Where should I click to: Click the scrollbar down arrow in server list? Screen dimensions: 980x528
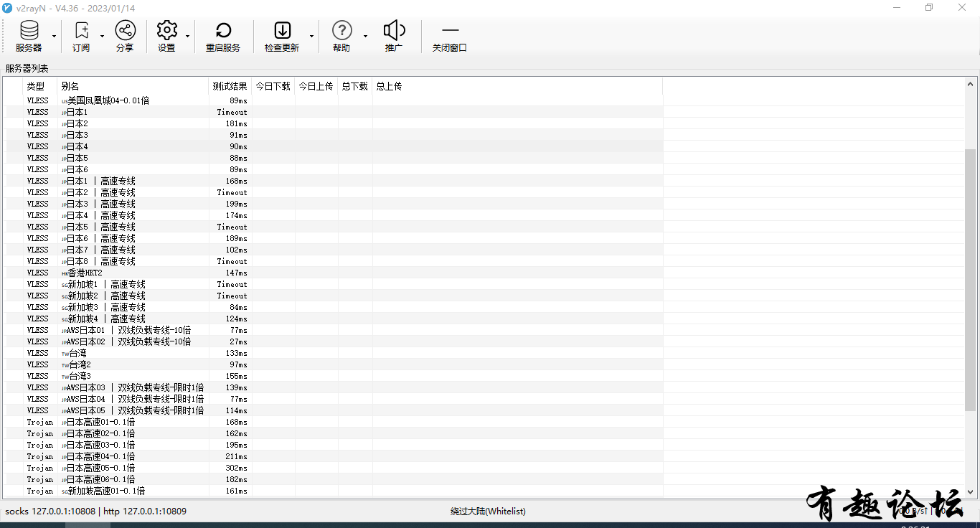point(971,492)
